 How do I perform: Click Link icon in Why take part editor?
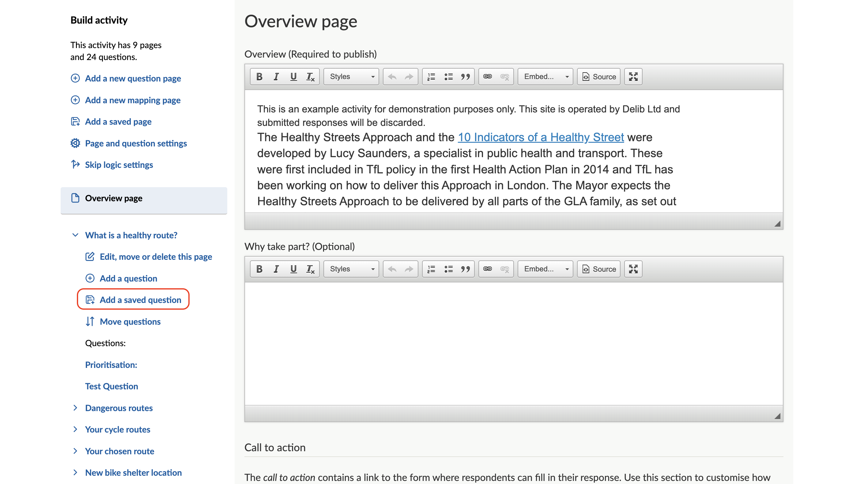click(x=488, y=269)
